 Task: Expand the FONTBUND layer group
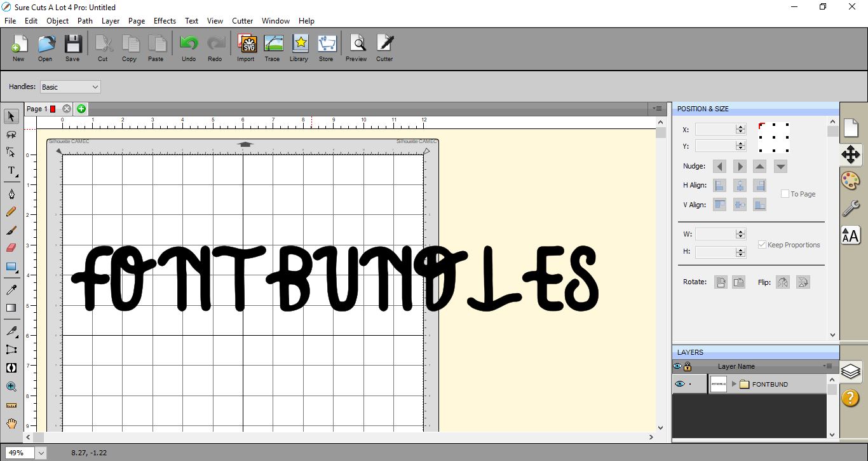click(734, 384)
